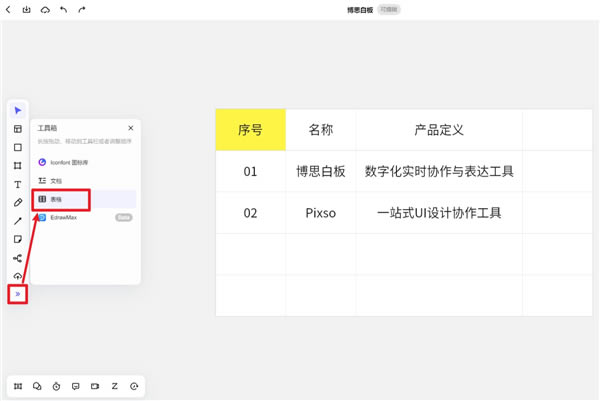Go back using the top-left arrow
The height and width of the screenshot is (401, 600).
(x=9, y=9)
